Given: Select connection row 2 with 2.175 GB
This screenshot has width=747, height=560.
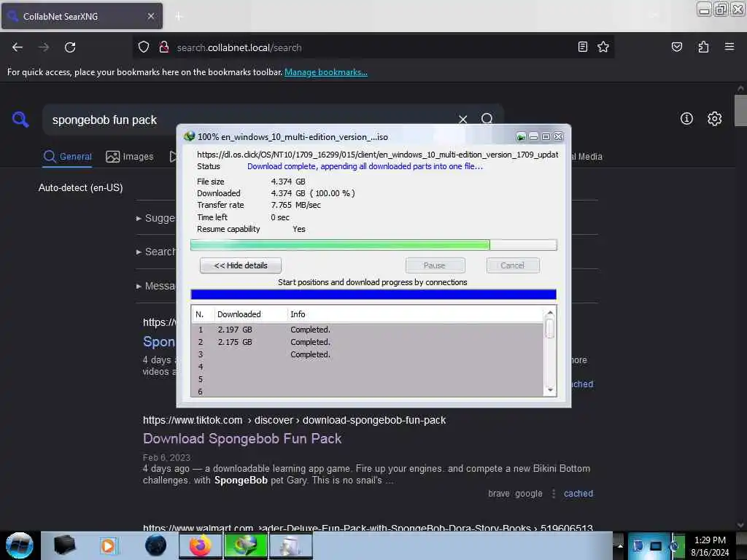Looking at the screenshot, I should (367, 342).
